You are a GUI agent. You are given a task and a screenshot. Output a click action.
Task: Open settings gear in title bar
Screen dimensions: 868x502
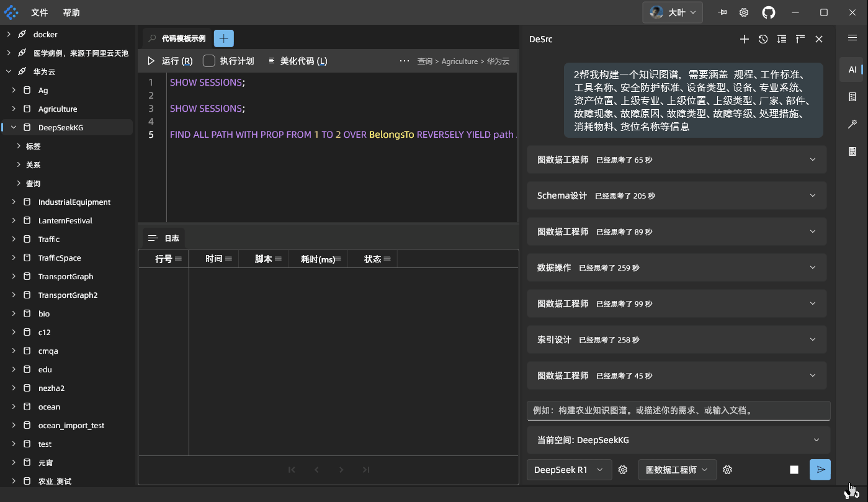click(x=744, y=12)
